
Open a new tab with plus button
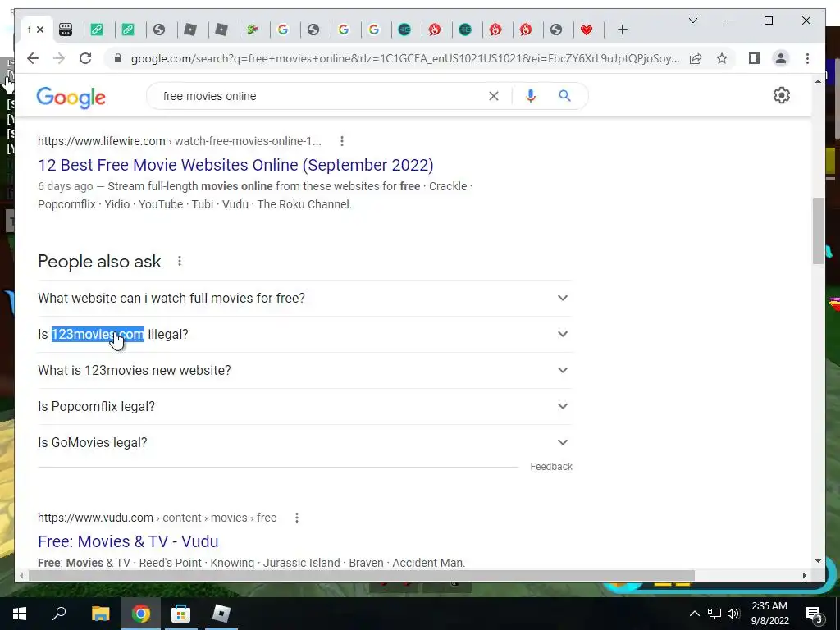(x=622, y=30)
